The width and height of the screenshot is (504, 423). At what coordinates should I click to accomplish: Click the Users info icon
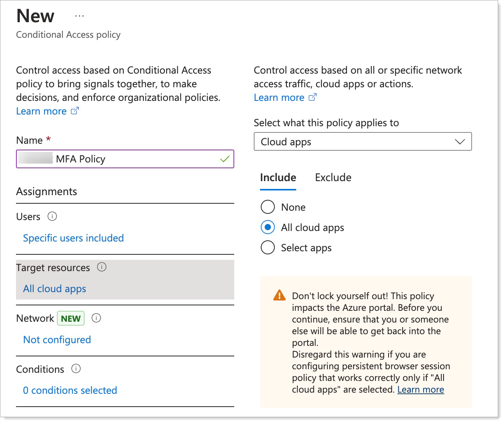52,217
